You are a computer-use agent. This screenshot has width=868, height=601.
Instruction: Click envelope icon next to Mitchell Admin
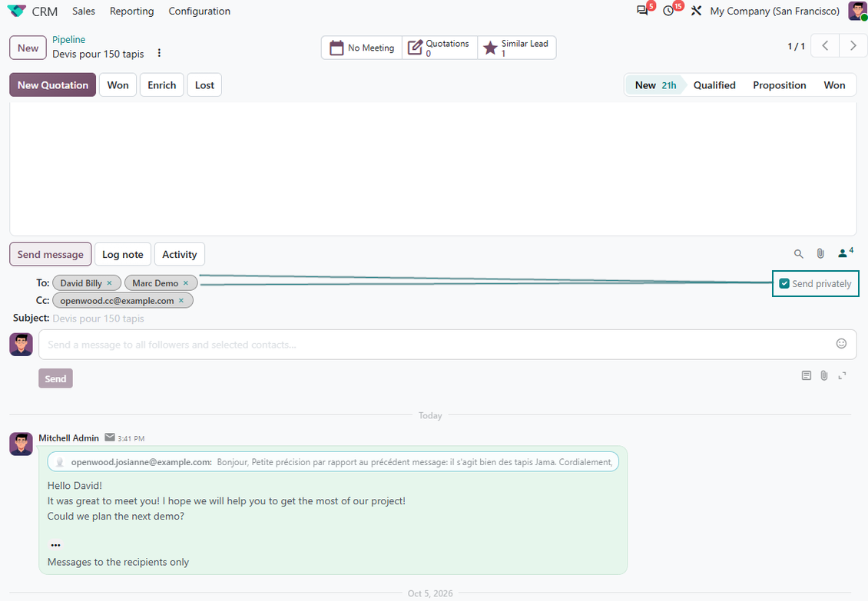click(110, 438)
